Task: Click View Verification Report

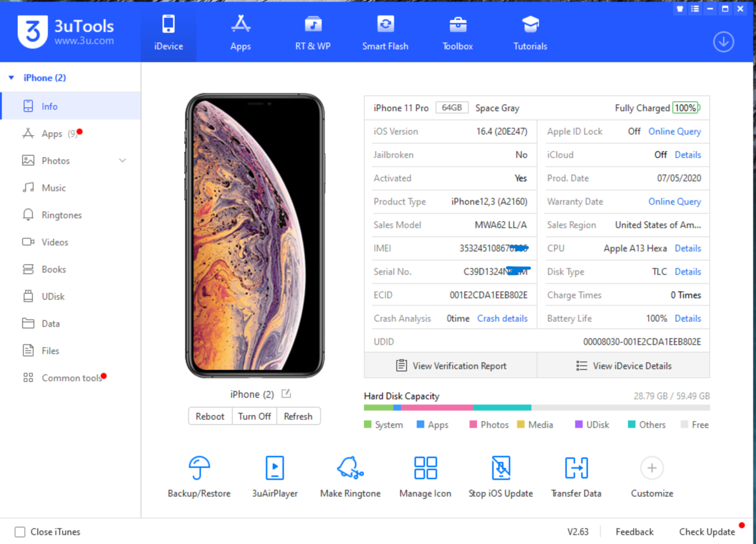Action: (x=451, y=365)
